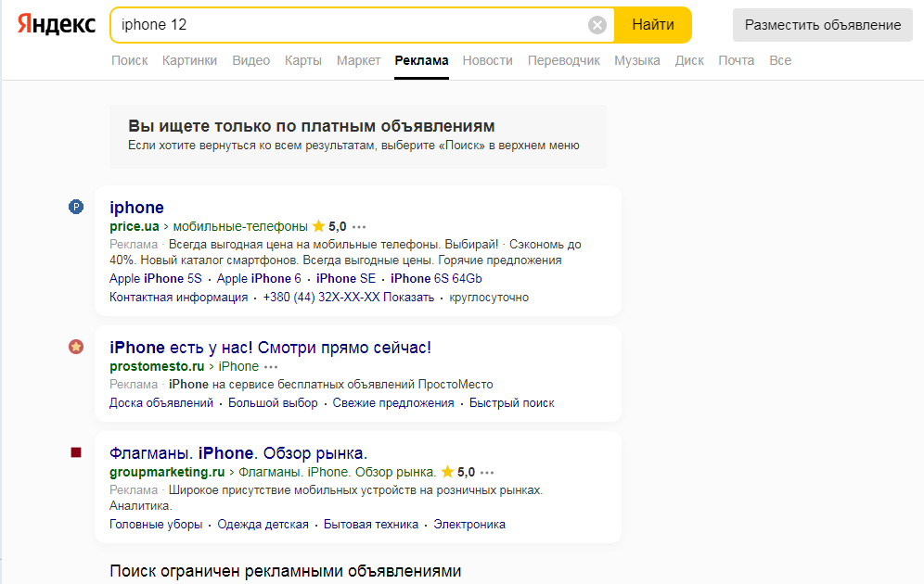
Task: Click the prostomesto.ru star favicon
Action: coord(76,347)
